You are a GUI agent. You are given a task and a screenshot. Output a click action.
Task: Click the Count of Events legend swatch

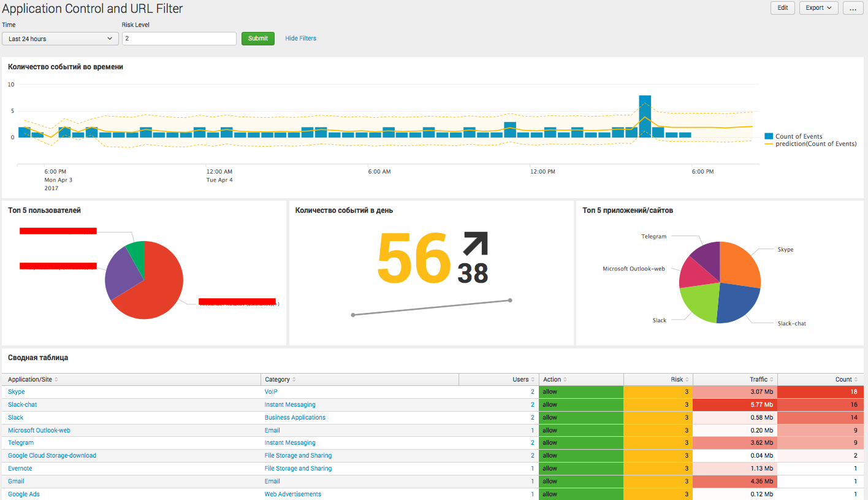click(x=769, y=136)
